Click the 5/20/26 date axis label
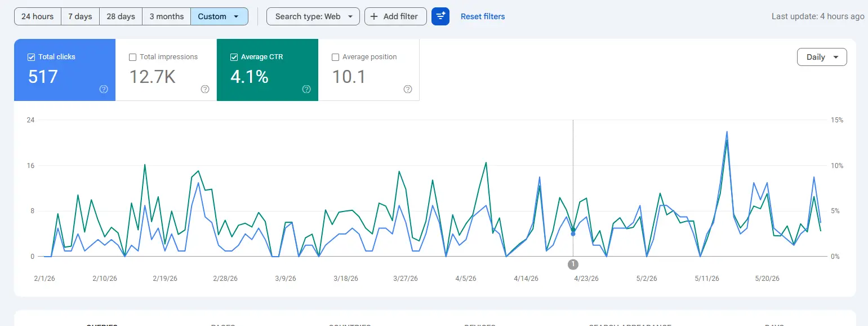The image size is (868, 326). [x=767, y=279]
